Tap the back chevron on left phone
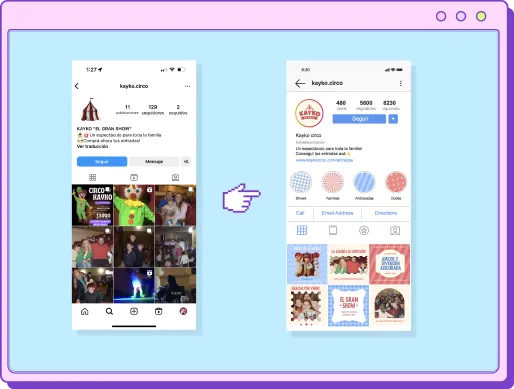 click(x=77, y=86)
